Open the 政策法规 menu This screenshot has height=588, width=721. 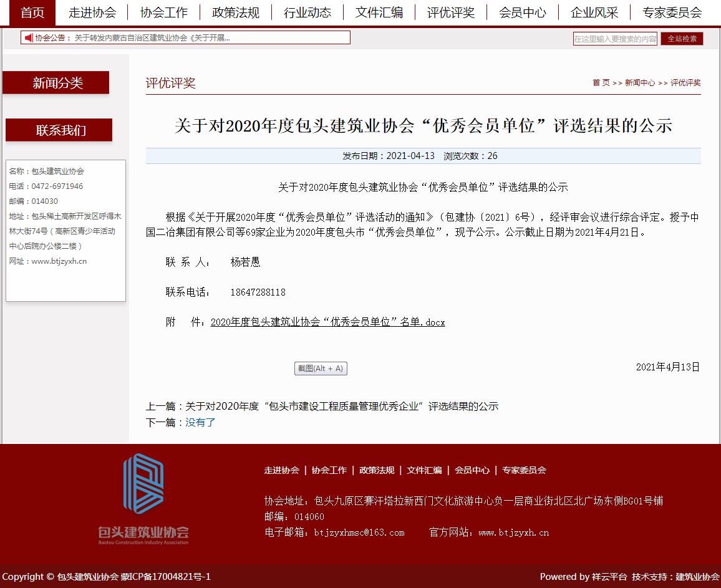tap(236, 12)
